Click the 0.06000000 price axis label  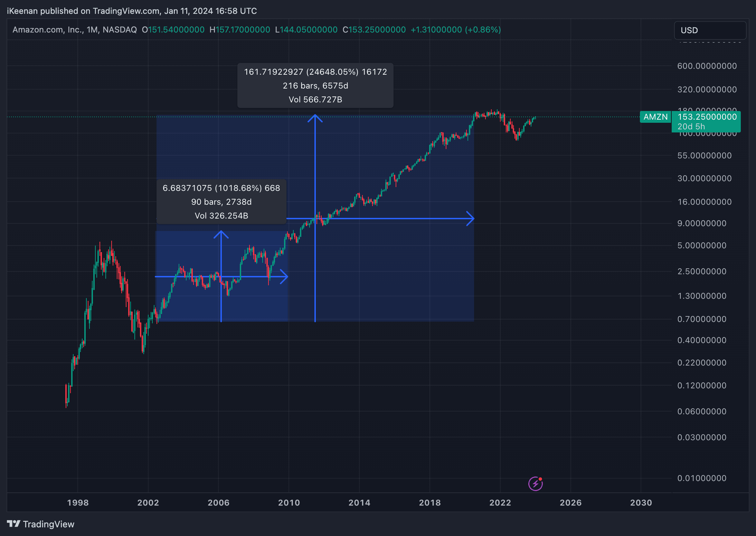click(x=702, y=412)
